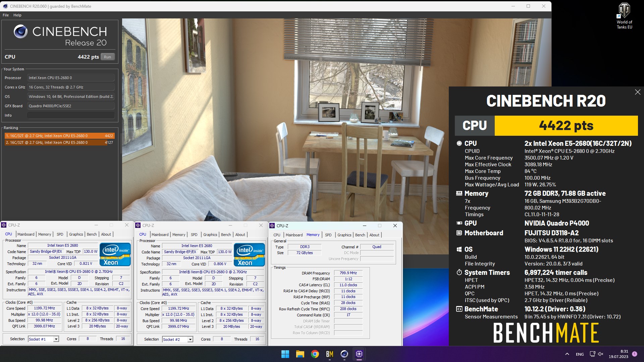
Task: Click the Cinebench Info input field
Action: [71, 115]
